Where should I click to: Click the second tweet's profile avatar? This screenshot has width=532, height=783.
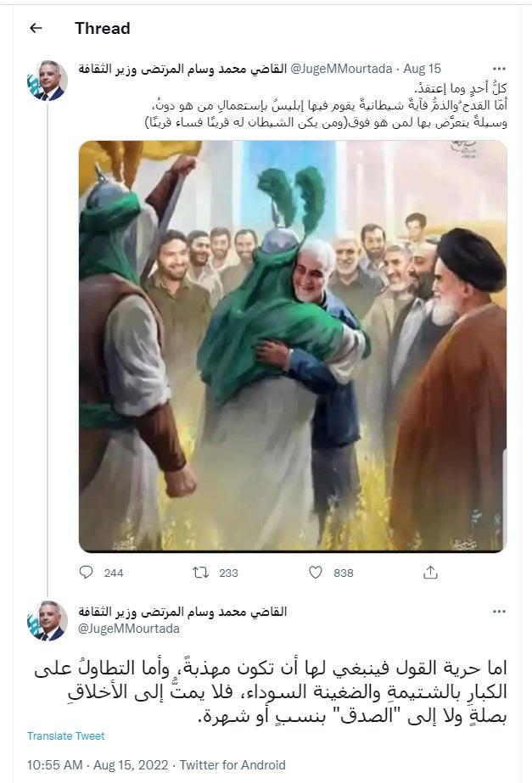tap(47, 621)
